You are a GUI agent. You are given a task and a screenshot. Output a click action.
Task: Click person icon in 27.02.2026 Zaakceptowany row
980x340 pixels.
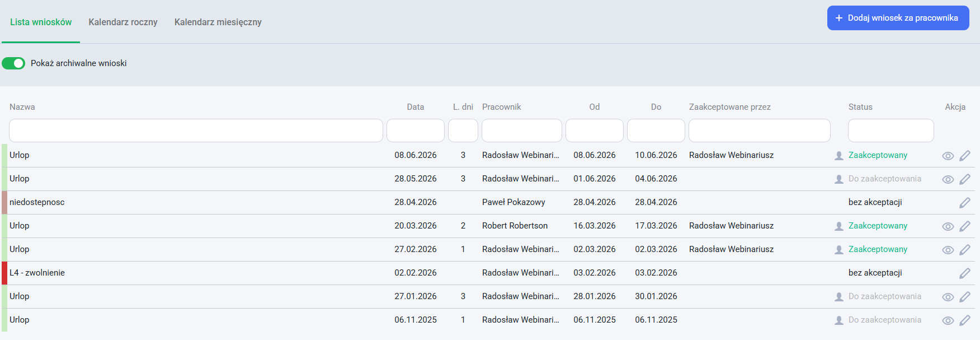[x=839, y=250]
